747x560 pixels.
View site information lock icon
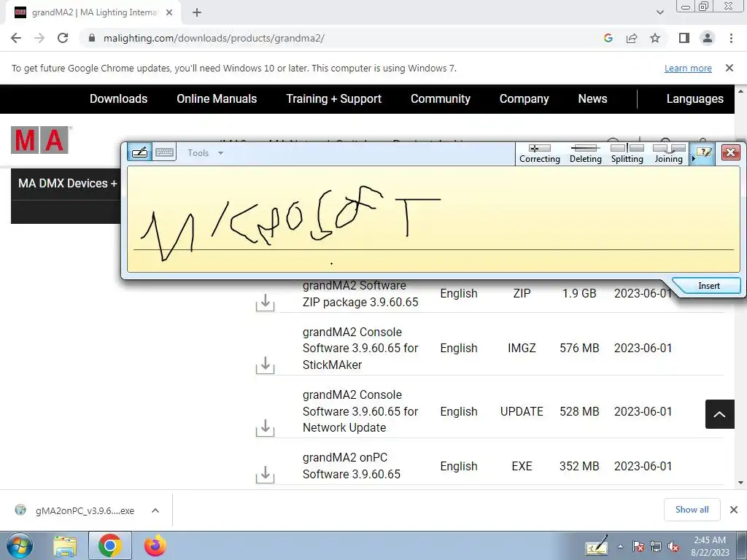point(92,38)
